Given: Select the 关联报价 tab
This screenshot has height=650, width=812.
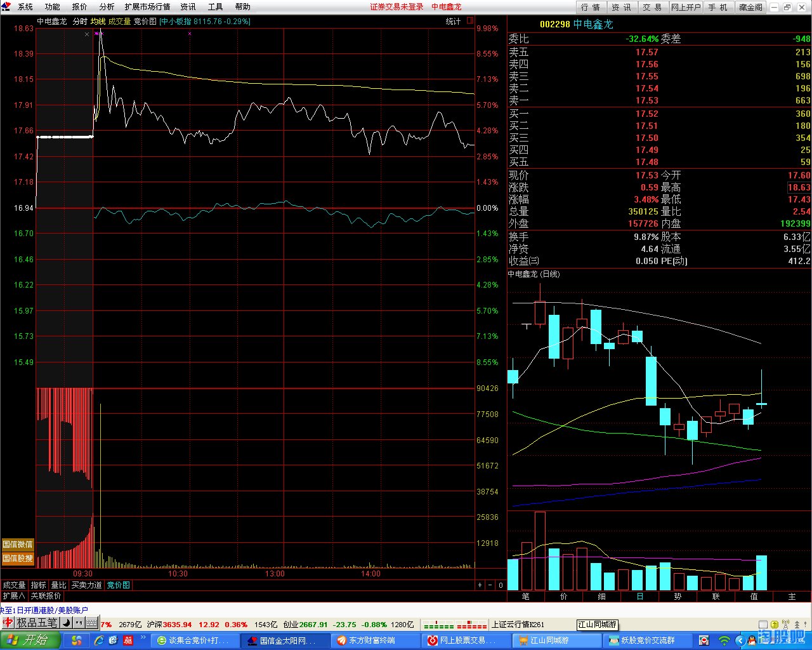Looking at the screenshot, I should click(46, 596).
